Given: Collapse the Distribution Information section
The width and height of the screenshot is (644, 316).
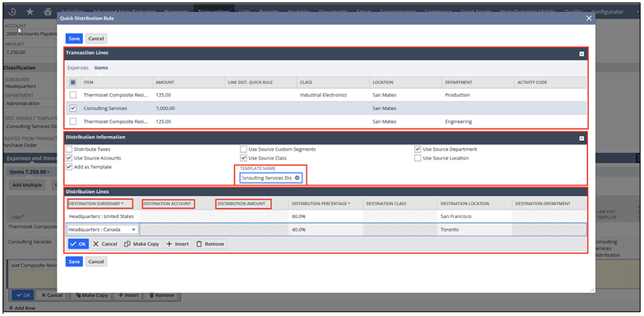Looking at the screenshot, I should pyautogui.click(x=581, y=137).
